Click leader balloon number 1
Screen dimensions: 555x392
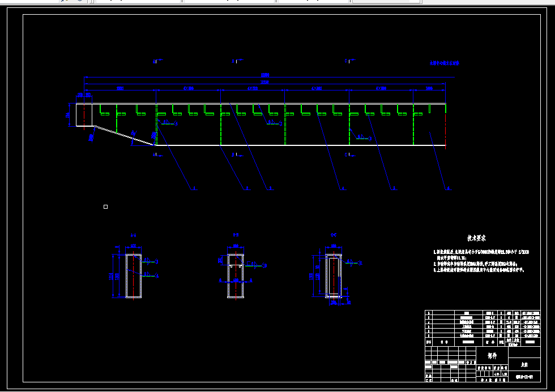(x=194, y=188)
